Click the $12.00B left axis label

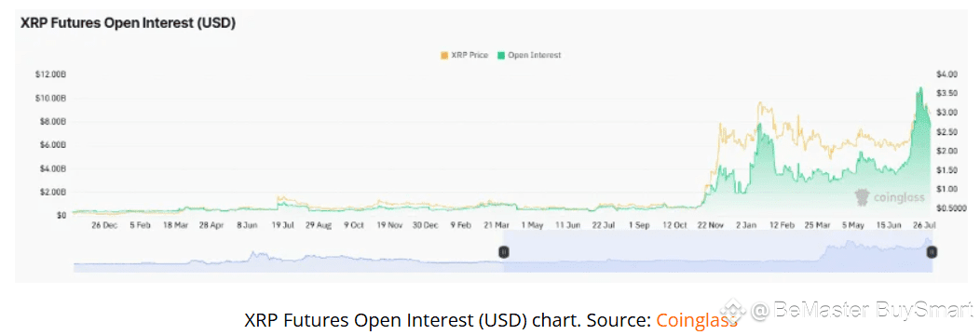pyautogui.click(x=51, y=74)
